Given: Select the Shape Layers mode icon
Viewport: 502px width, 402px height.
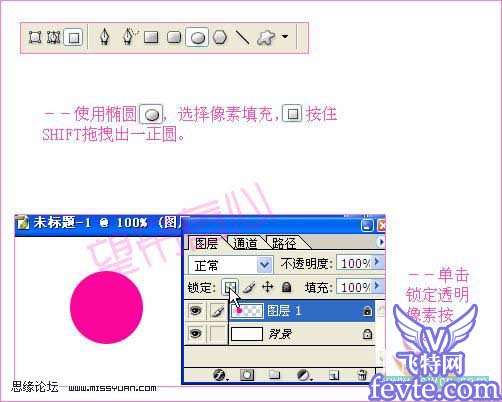Looking at the screenshot, I should tap(35, 37).
